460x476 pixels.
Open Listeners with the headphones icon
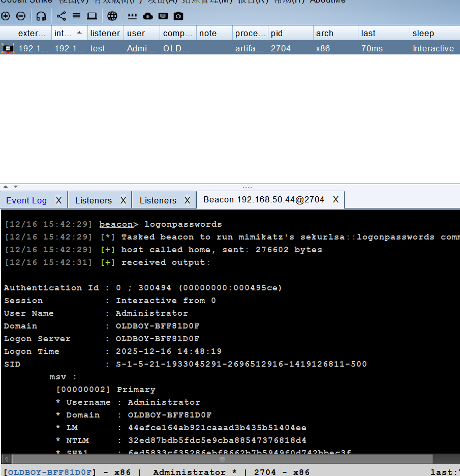[x=41, y=16]
